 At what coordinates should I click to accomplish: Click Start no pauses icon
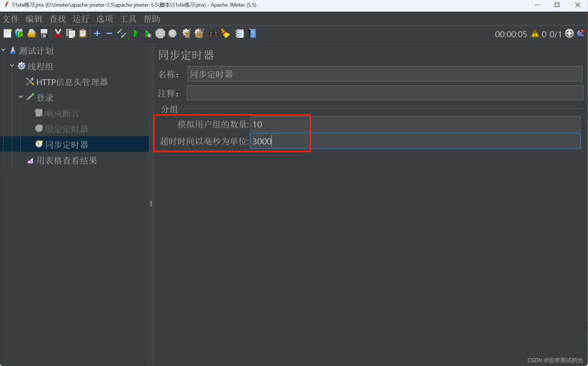148,34
